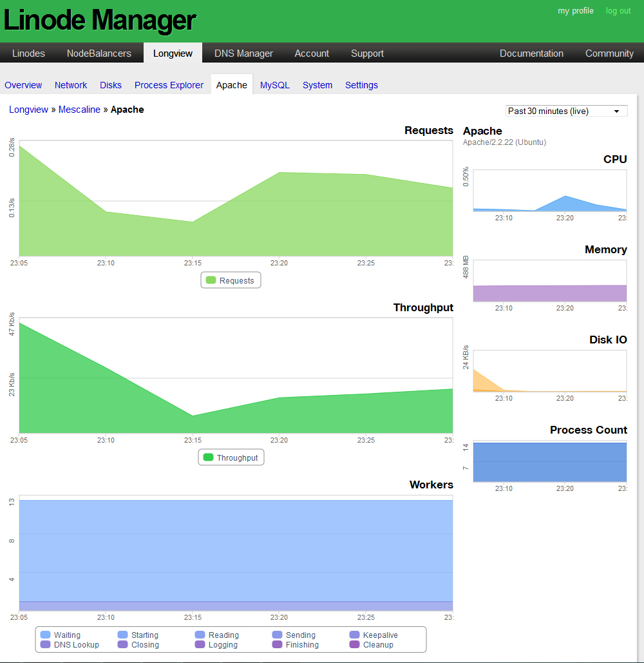
Task: Toggle the Throughput legend swatch
Action: tap(208, 457)
